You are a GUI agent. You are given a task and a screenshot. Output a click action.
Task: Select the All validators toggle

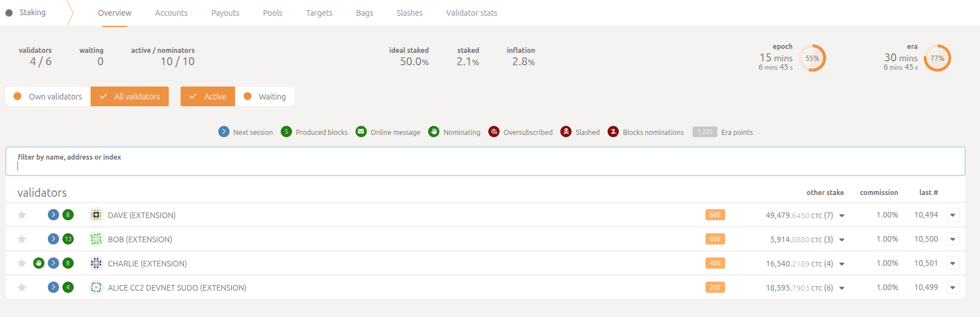coord(130,97)
